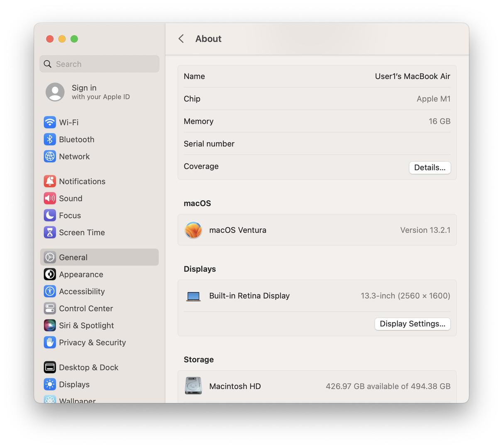Click the Macintosh HD drive icon
Screen dimensions: 503x448
pos(193,386)
